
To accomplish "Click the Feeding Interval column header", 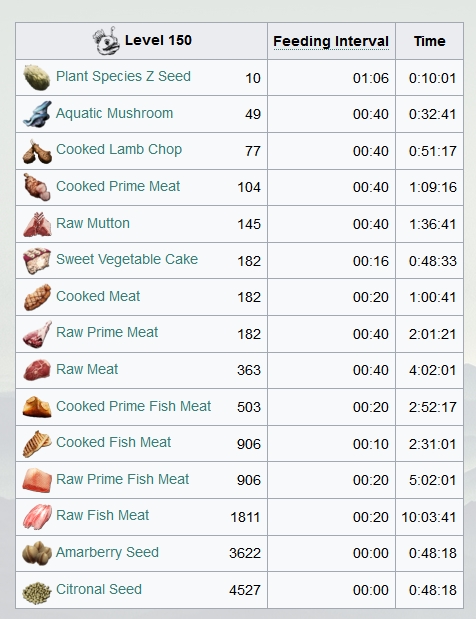I will [331, 41].
